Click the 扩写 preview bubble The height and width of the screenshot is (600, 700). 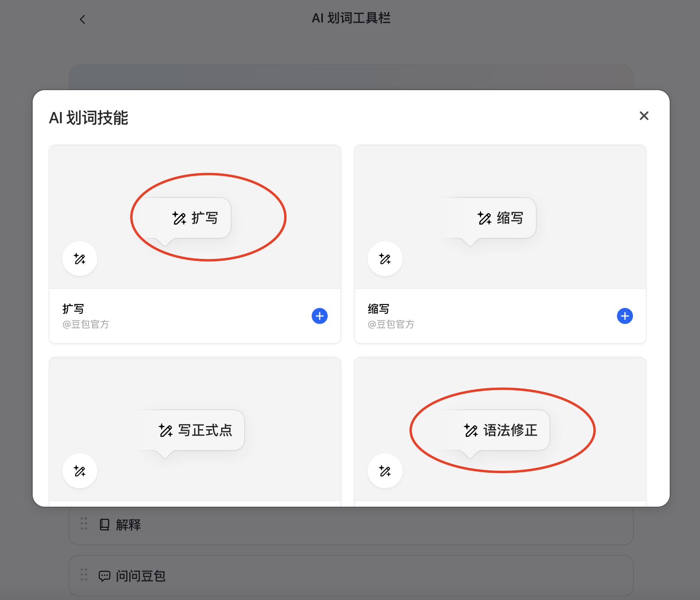point(195,218)
